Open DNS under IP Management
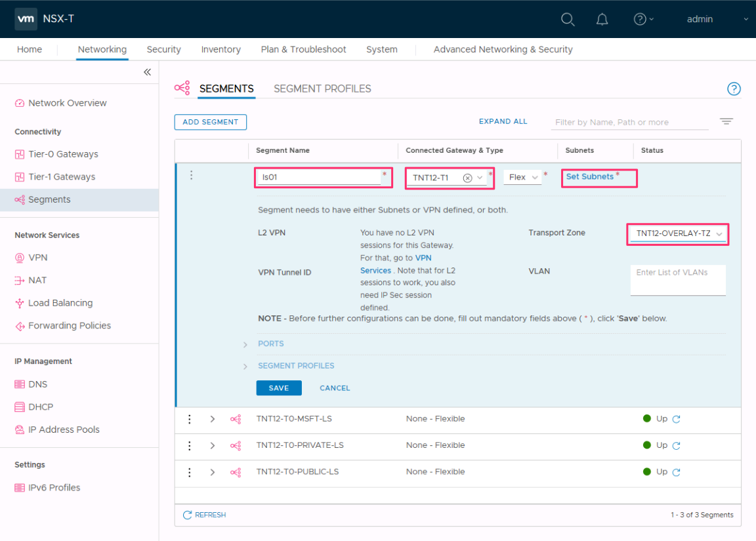This screenshot has width=756, height=541. [18, 384]
